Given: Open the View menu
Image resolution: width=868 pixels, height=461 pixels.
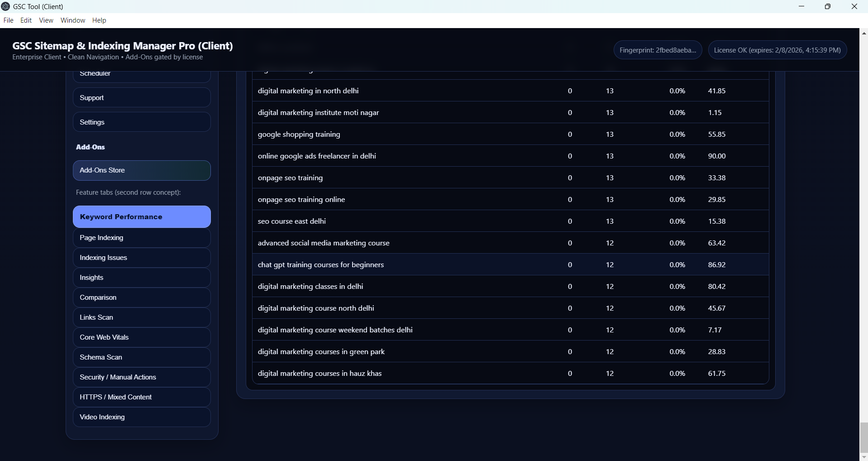Looking at the screenshot, I should (46, 20).
